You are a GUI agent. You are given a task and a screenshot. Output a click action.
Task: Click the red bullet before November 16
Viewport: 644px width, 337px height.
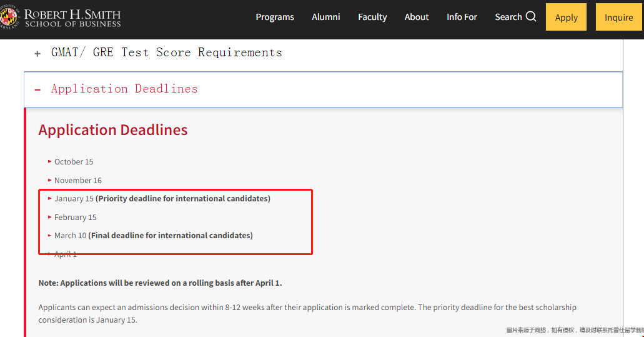click(x=49, y=180)
